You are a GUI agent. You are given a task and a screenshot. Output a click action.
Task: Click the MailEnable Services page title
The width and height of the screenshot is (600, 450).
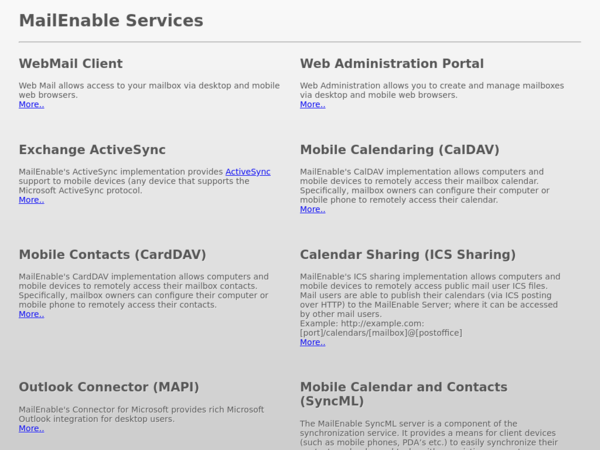tap(111, 21)
